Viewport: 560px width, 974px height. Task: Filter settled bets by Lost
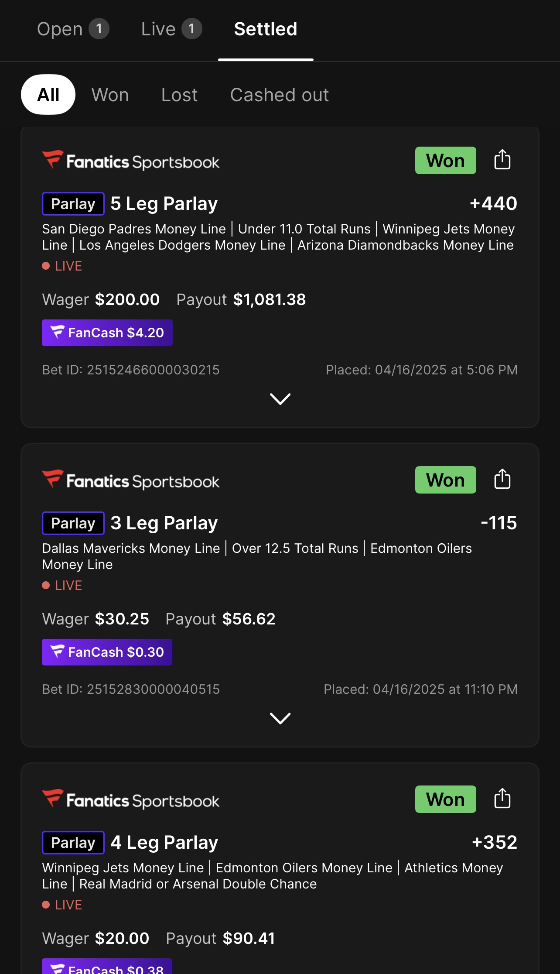pos(179,95)
